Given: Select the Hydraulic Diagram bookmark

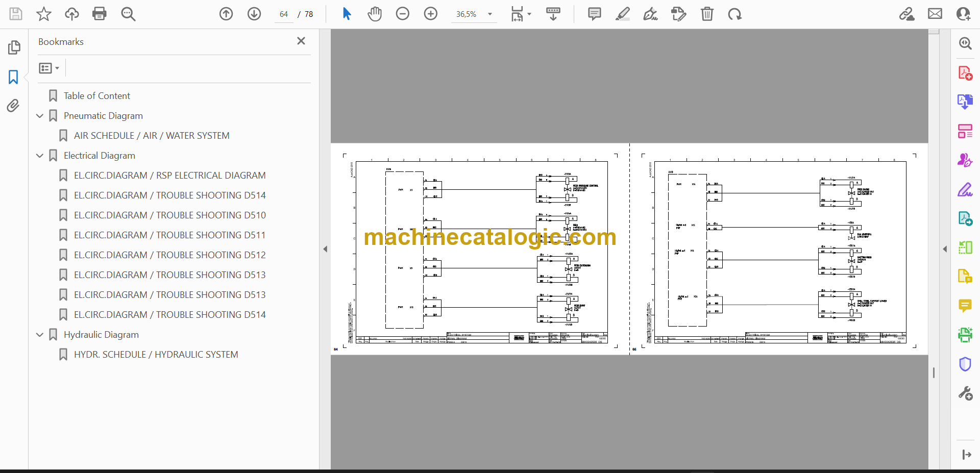Looking at the screenshot, I should coord(101,335).
